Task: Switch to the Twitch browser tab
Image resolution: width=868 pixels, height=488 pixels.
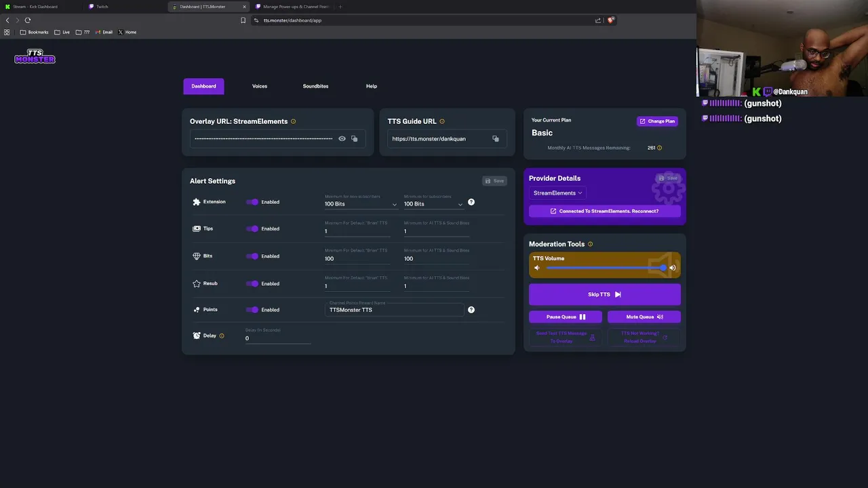Action: pyautogui.click(x=125, y=7)
